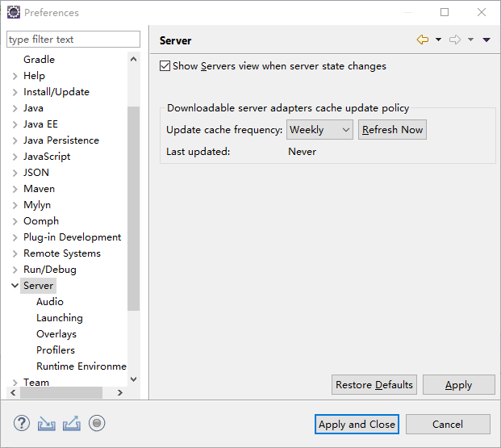Select Run/Debug in the tree
Screen dimensions: 501x448
tap(50, 270)
